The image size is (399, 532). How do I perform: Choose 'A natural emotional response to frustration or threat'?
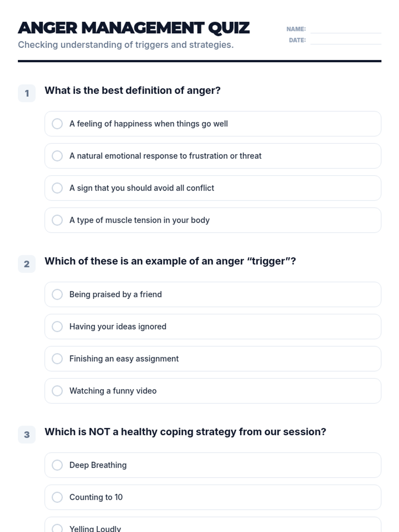tap(213, 156)
